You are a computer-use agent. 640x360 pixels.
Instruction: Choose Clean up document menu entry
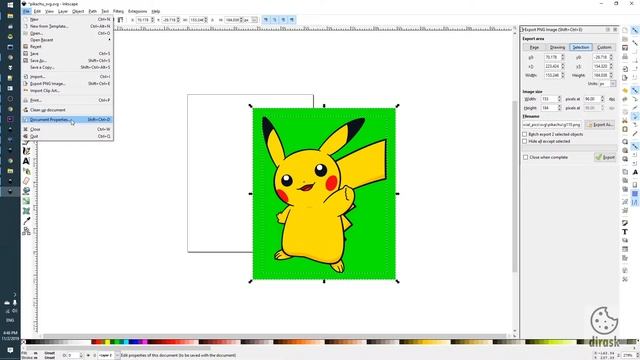[67, 110]
